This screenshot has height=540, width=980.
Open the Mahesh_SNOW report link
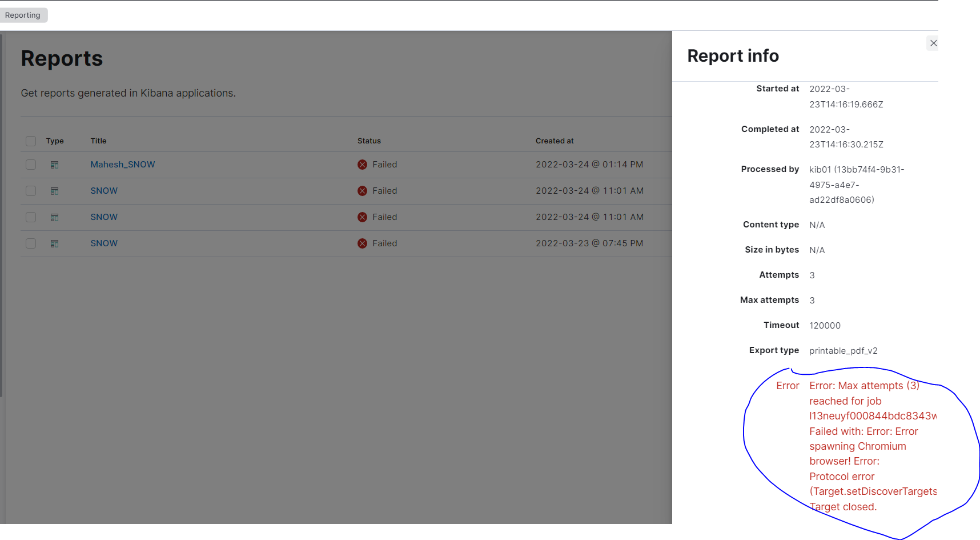(123, 165)
